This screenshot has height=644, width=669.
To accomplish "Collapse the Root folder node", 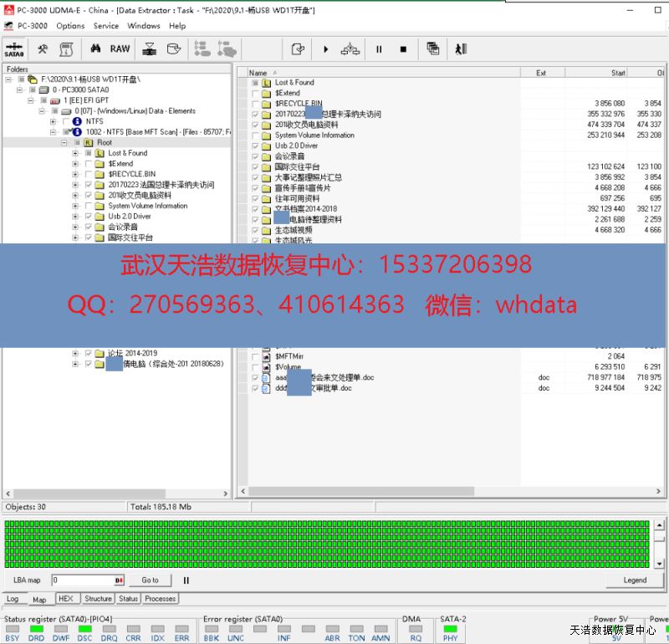I will 64,143.
